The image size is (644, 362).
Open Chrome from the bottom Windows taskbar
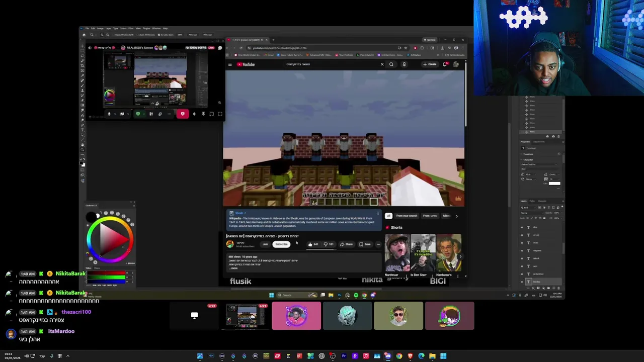tap(399, 356)
